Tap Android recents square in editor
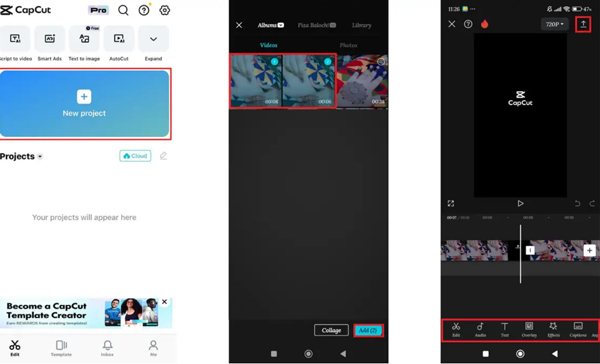Image resolution: width=600 pixels, height=364 pixels. click(x=485, y=354)
